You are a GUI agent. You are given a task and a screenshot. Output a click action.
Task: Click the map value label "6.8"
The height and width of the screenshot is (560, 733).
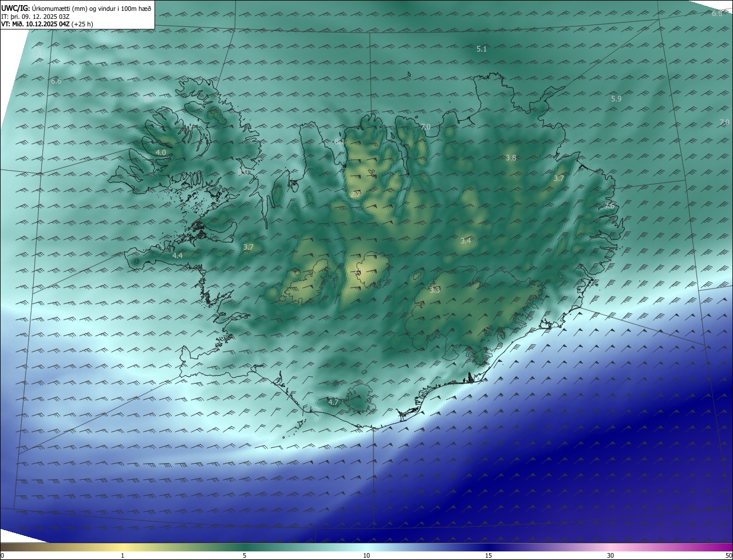tap(717, 14)
